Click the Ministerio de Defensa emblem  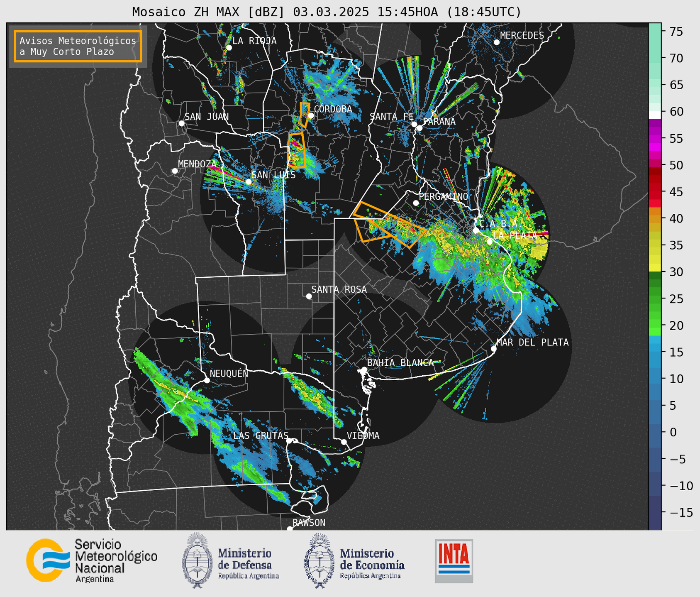198,560
